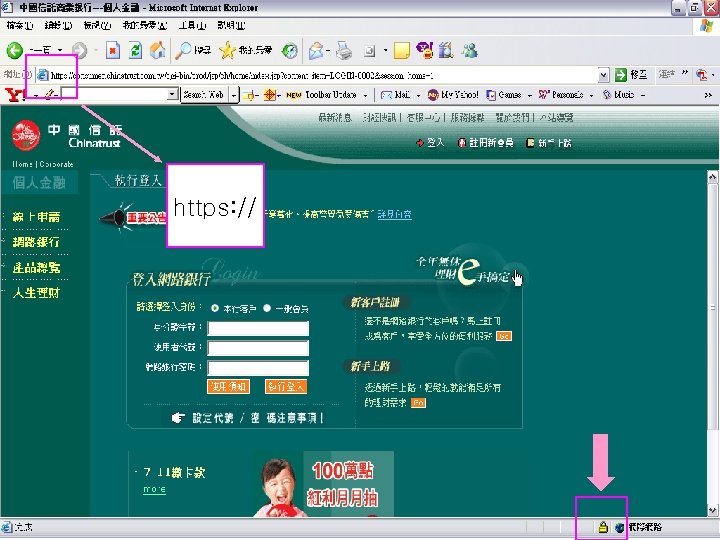Click the underlined link beside the announcement
The width and height of the screenshot is (720, 540).
pyautogui.click(x=394, y=214)
